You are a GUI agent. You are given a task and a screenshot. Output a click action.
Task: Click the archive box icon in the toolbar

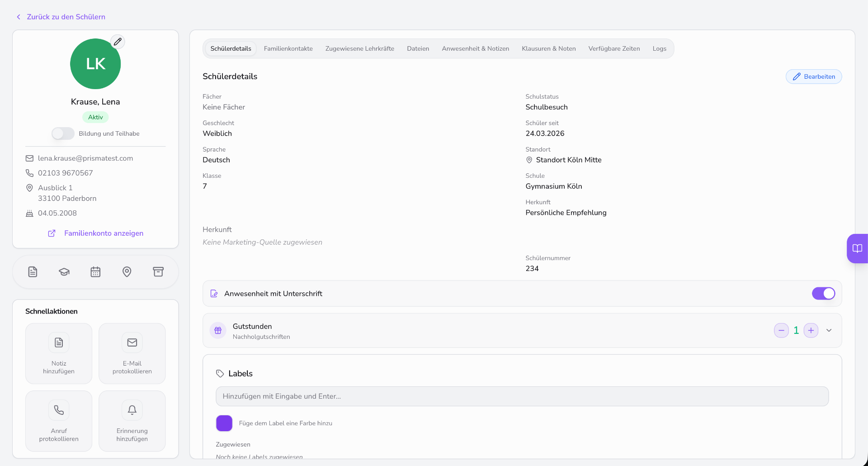158,272
